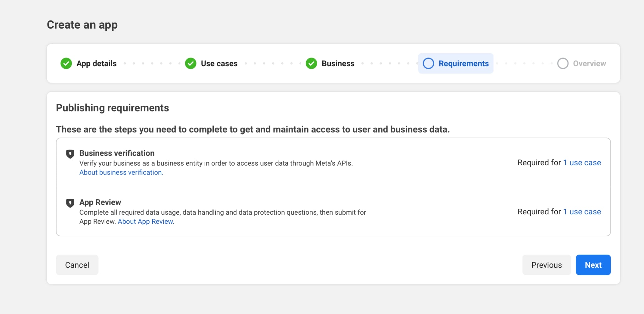Click the 'Complete all required data usage' description
644x314 pixels.
pyautogui.click(x=223, y=217)
